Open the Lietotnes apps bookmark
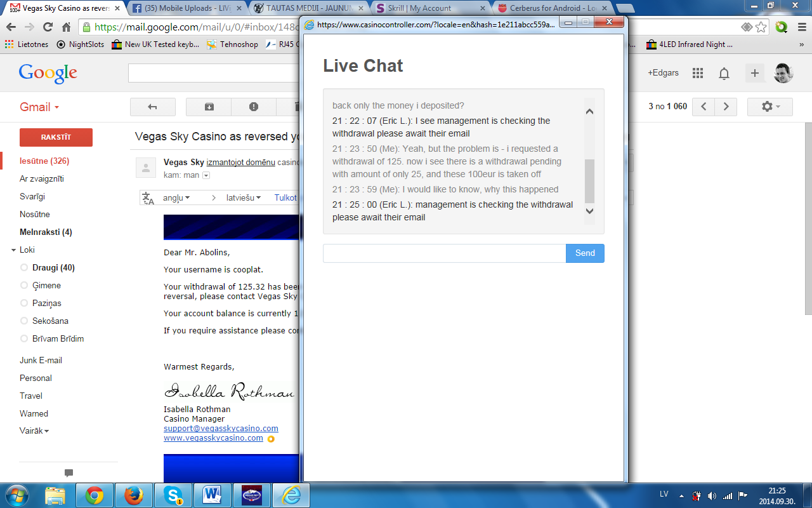The width and height of the screenshot is (812, 508). (26, 44)
